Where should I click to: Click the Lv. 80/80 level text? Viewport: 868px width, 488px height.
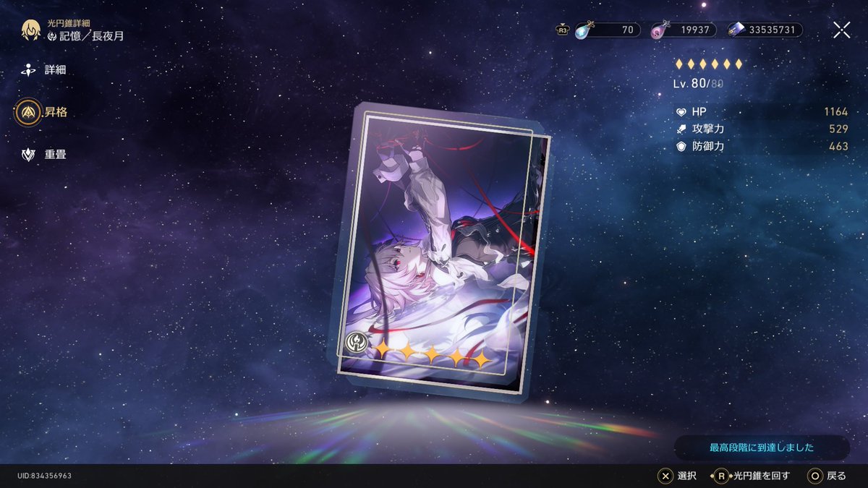[698, 83]
